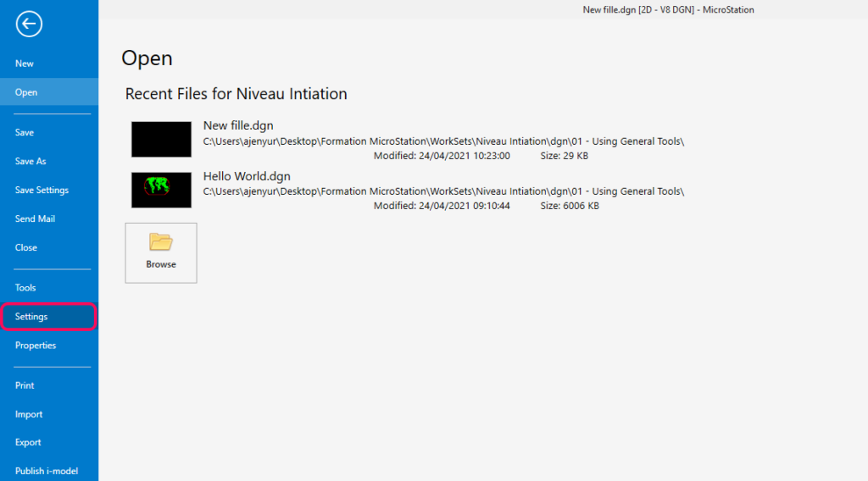868x481 pixels.
Task: Click the Recent Files for Niveau Intiation heading
Action: pos(236,94)
